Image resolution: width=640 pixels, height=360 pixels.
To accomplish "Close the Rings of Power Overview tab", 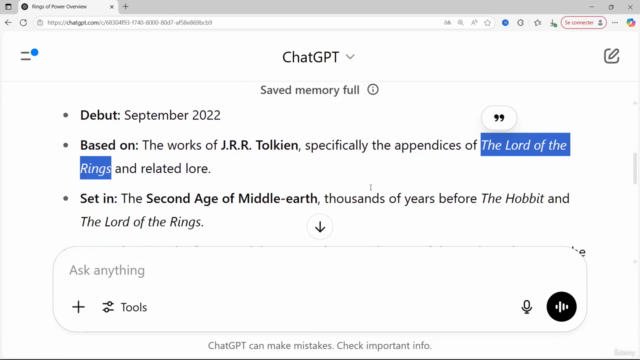I will point(111,7).
